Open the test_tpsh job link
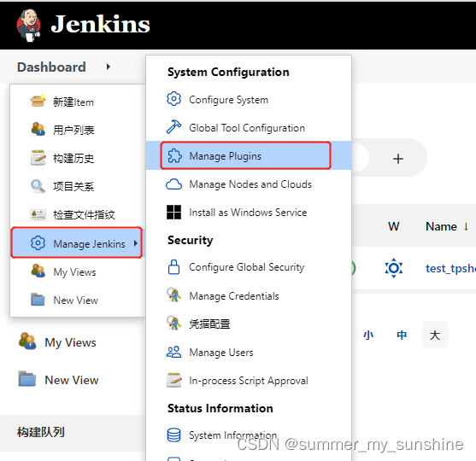Screen dimensions: 476x461 click(x=450, y=268)
